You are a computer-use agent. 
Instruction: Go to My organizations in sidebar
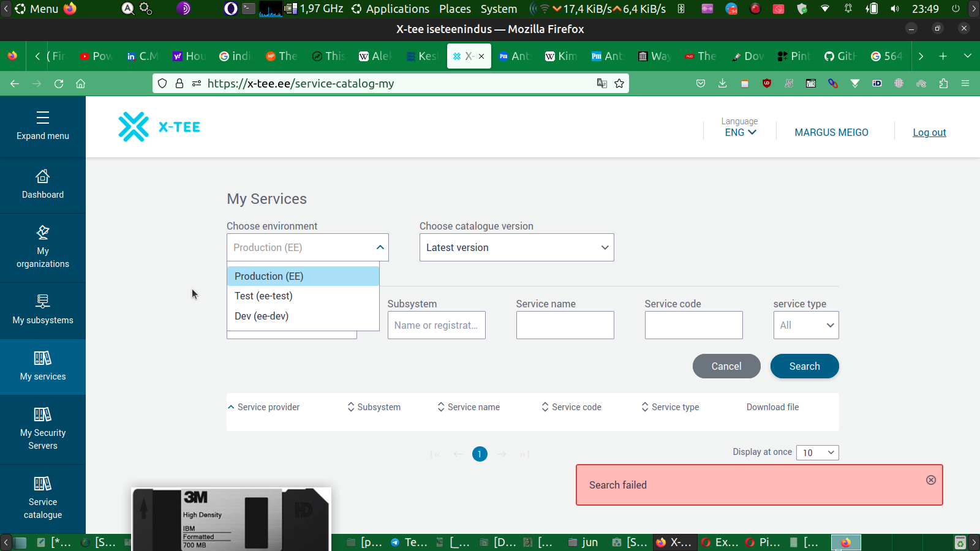43,247
